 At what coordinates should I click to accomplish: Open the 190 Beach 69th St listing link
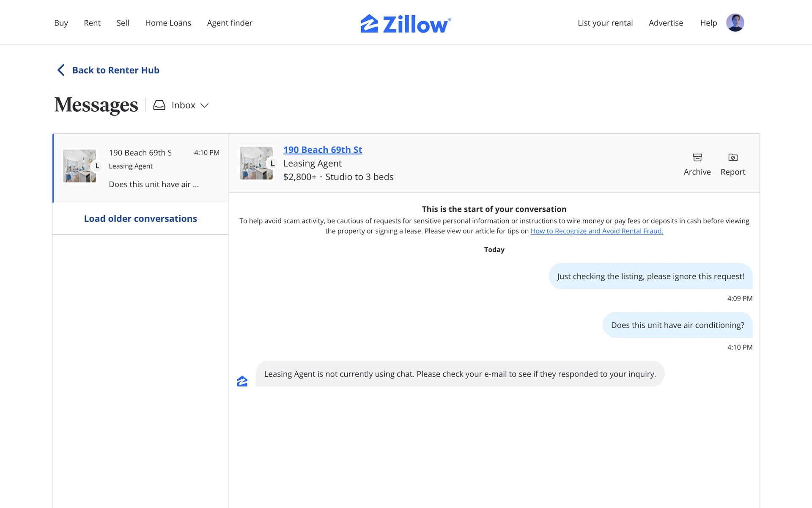pyautogui.click(x=323, y=150)
